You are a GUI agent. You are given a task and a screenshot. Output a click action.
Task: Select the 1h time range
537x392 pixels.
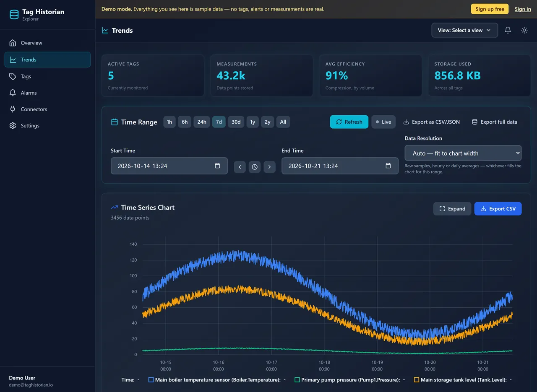(x=169, y=122)
